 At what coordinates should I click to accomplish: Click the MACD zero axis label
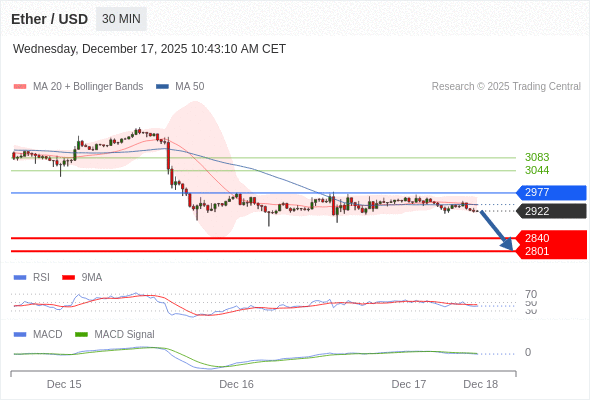528,353
